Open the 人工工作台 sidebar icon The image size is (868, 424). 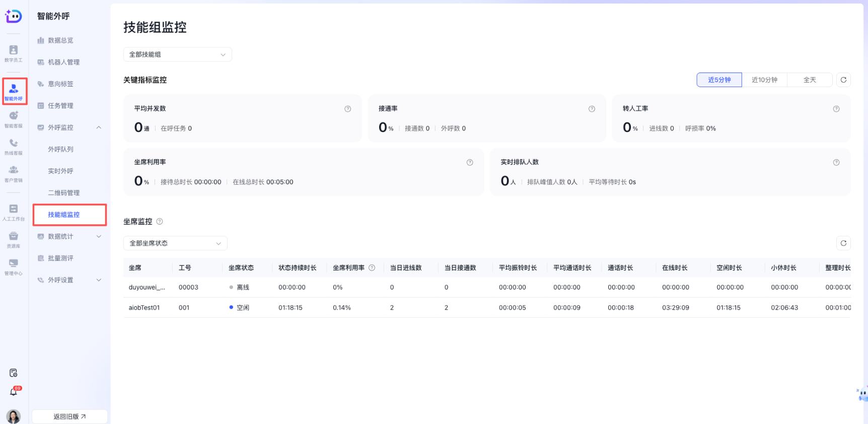point(14,212)
